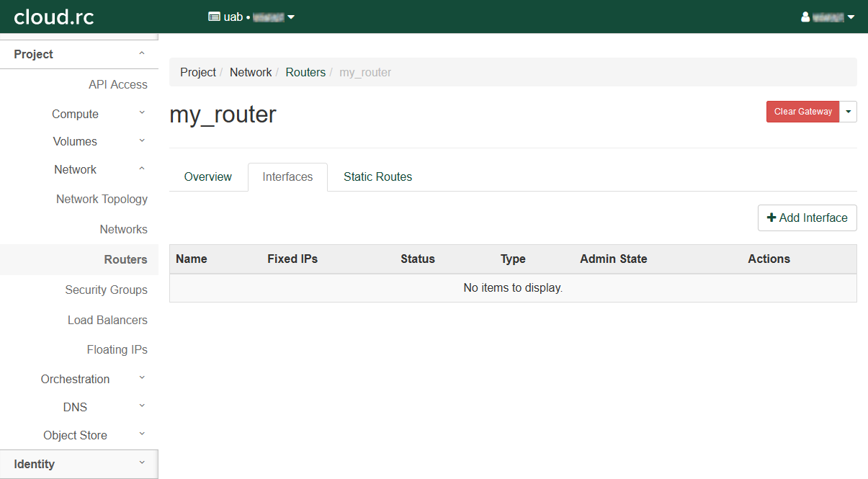Switch to the Overview tab
Viewport: 868px width, 479px height.
click(x=207, y=177)
